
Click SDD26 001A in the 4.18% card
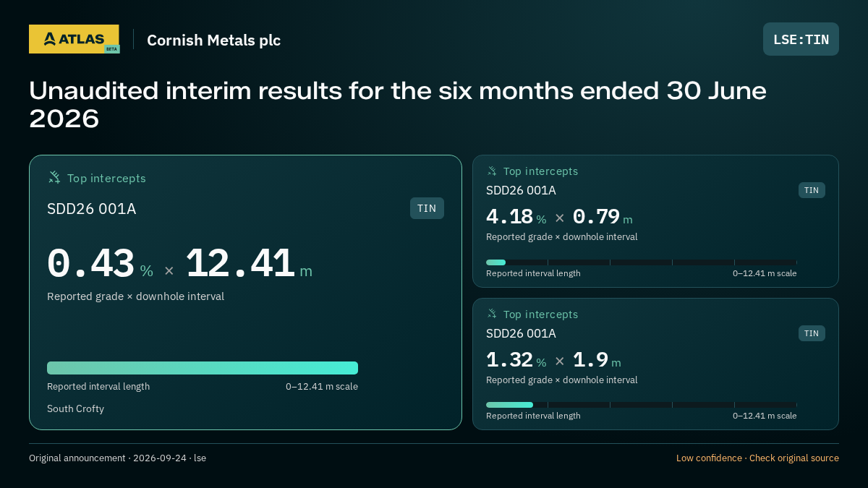point(521,190)
